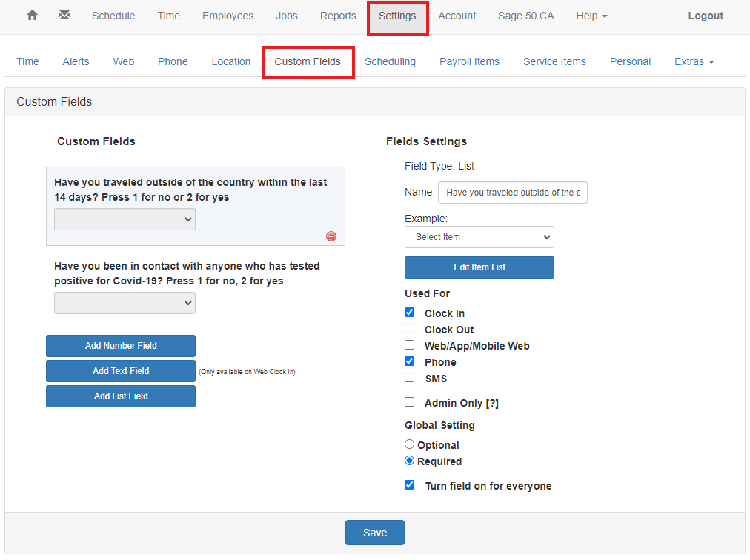The width and height of the screenshot is (750, 560).
Task: Switch to the Scheduling tab
Action: click(x=390, y=61)
